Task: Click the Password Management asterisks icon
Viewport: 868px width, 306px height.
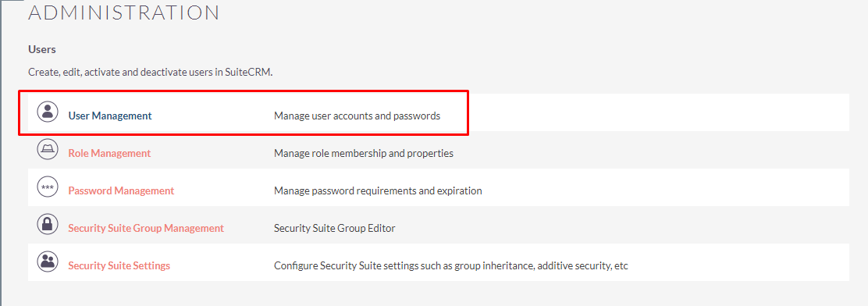Action: 48,187
